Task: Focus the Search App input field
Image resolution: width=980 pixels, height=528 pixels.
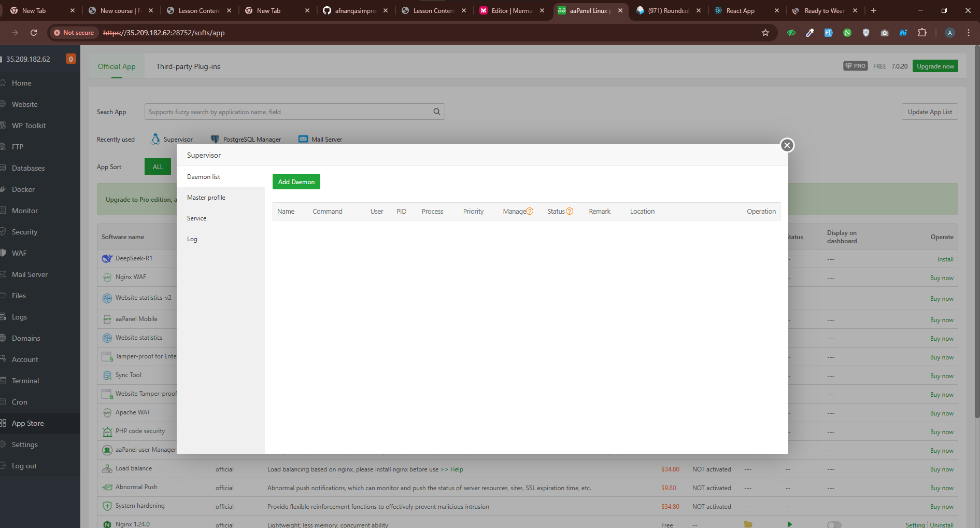Action: click(294, 112)
